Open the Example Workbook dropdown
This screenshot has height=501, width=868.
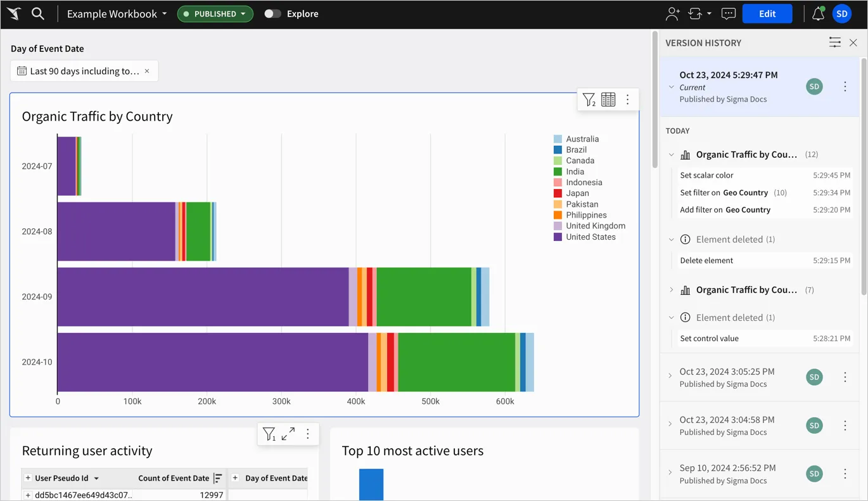[x=117, y=13]
